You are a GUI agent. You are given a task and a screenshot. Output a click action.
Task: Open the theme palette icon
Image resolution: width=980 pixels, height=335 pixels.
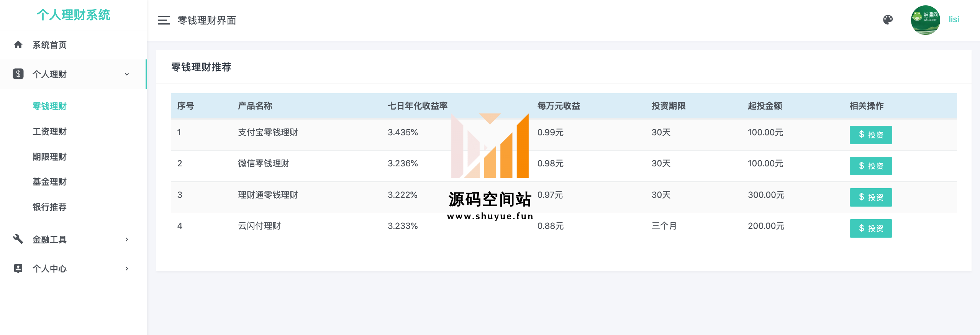888,20
